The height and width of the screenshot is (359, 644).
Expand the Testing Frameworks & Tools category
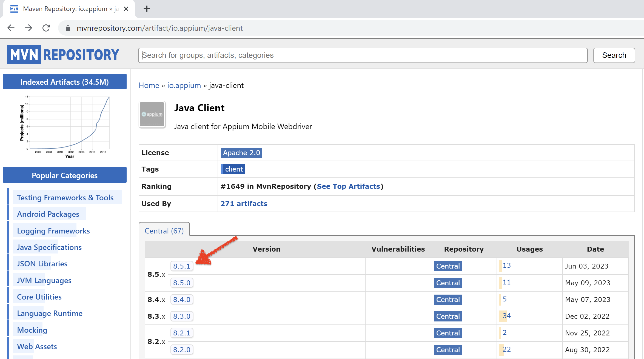click(x=65, y=198)
